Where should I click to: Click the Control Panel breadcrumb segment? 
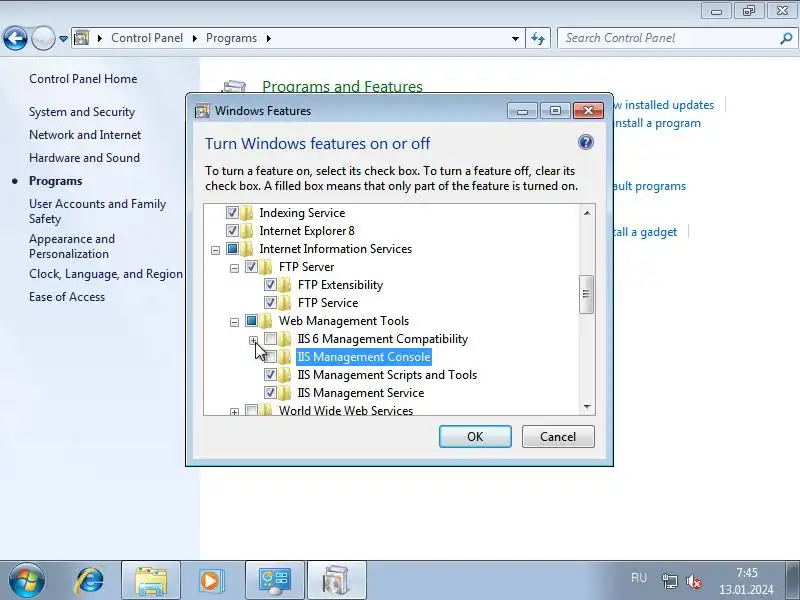click(147, 38)
